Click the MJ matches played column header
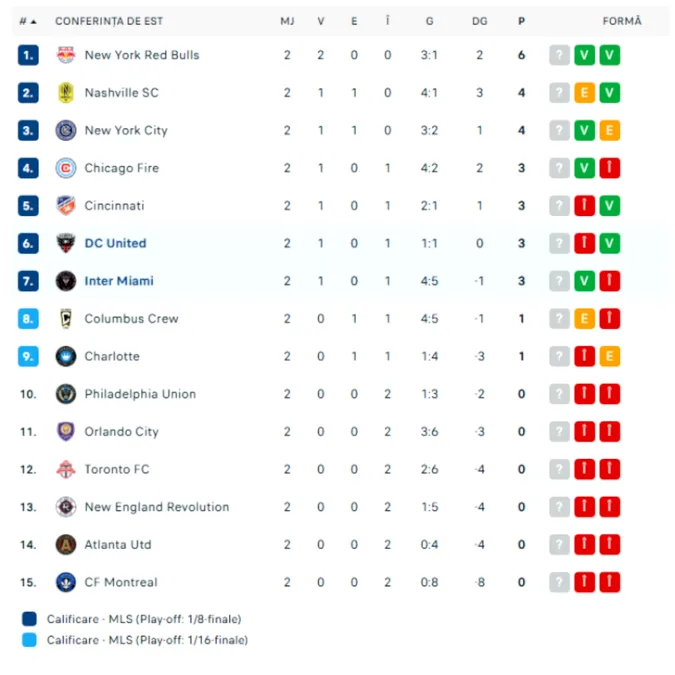This screenshot has width=675, height=675. coord(287,21)
